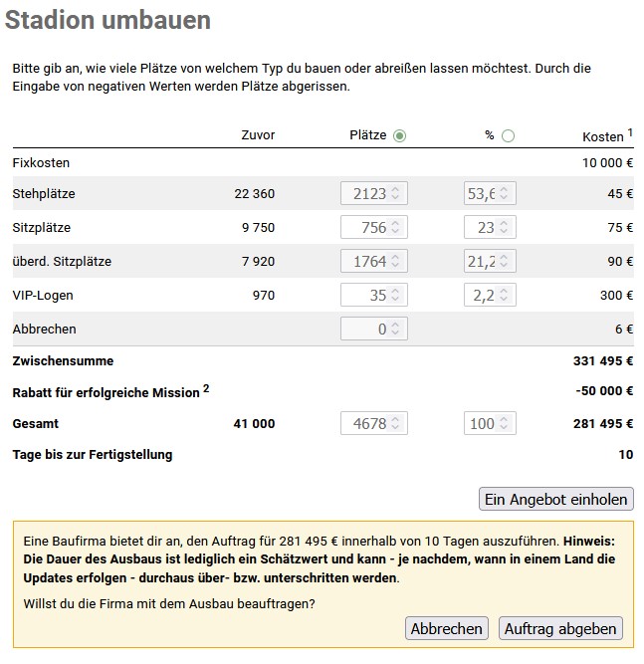Click the überd. Sitzplätze seats input field

364,262
